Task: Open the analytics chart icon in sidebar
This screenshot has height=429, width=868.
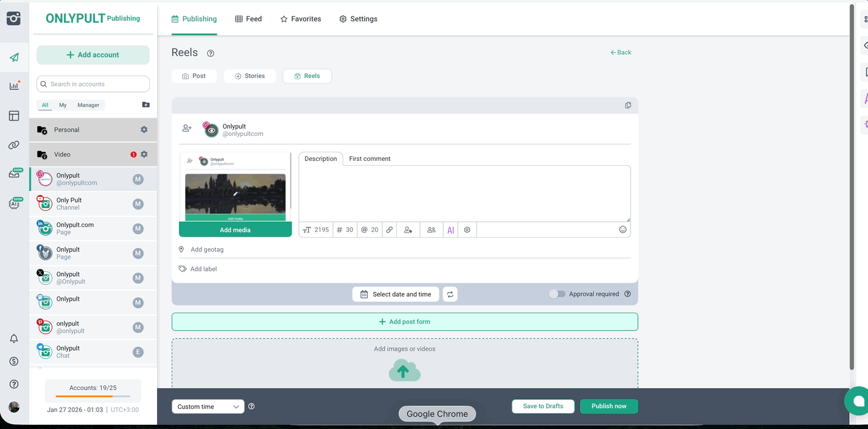Action: coord(14,86)
